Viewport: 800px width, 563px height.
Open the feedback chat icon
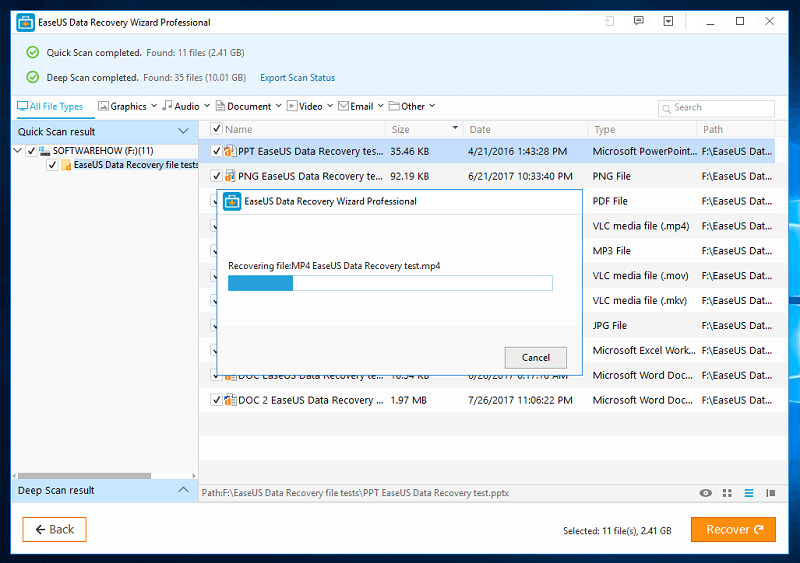[638, 21]
